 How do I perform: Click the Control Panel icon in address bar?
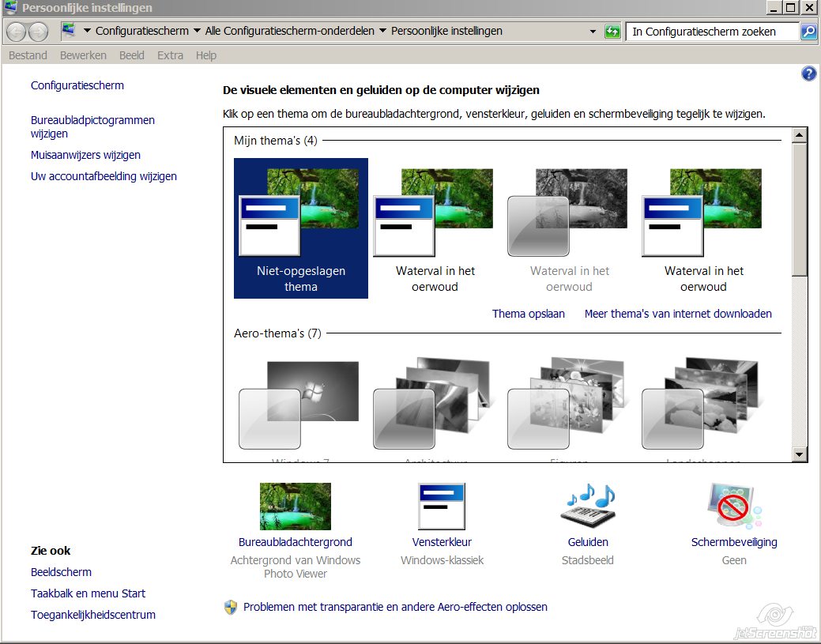(x=69, y=30)
